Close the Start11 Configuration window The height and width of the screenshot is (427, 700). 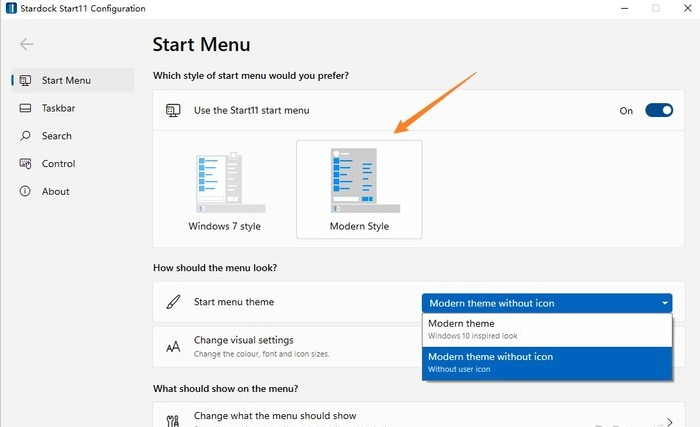[688, 8]
